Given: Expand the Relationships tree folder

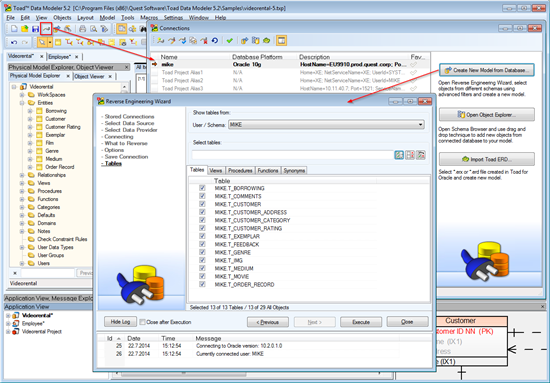Looking at the screenshot, I should pos(22,175).
